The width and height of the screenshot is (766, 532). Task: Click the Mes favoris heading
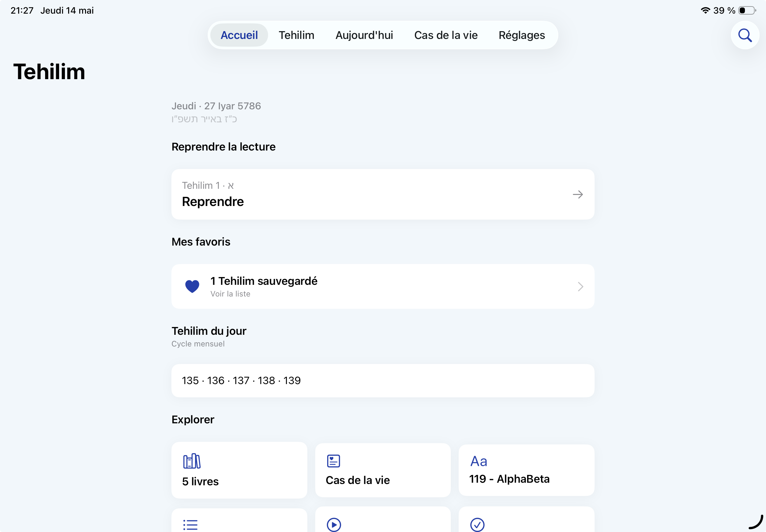[201, 242]
